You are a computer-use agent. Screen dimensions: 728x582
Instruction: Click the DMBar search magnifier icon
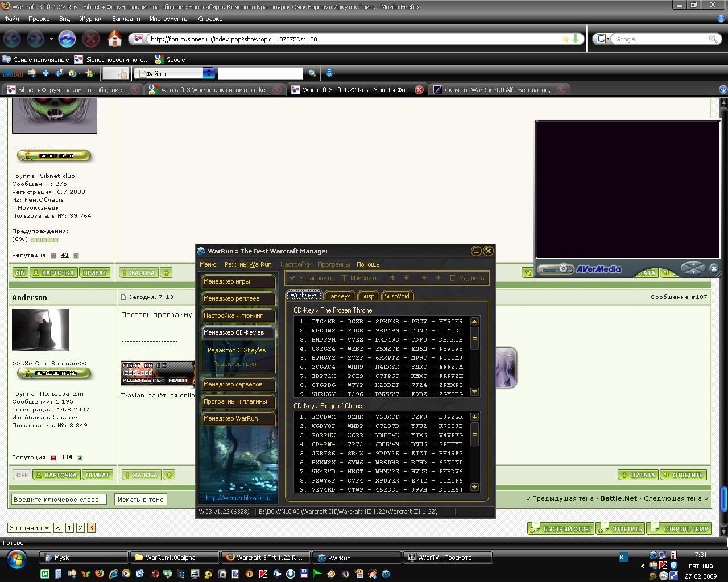[x=312, y=73]
